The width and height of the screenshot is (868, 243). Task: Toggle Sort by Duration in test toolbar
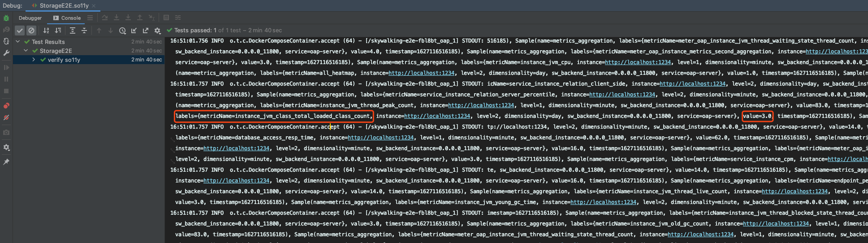click(x=58, y=30)
